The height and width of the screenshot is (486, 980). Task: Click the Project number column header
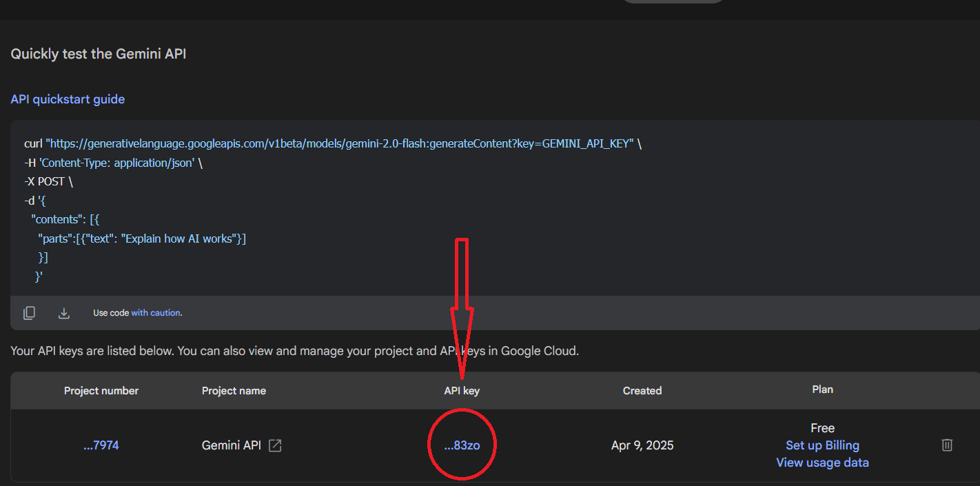click(101, 391)
